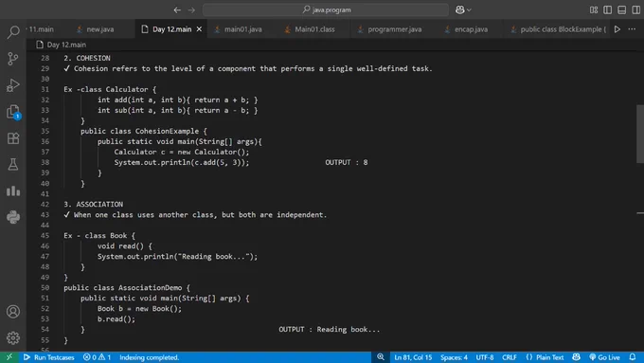Image resolution: width=644 pixels, height=363 pixels.
Task: Open the Run and Debug view
Action: [x=13, y=85]
